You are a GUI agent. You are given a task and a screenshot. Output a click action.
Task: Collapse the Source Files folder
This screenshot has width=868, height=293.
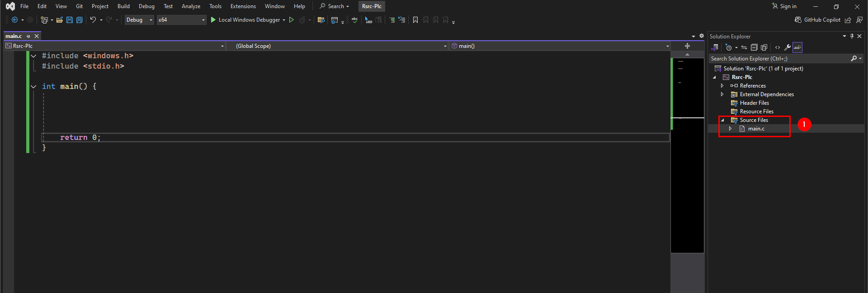(722, 120)
